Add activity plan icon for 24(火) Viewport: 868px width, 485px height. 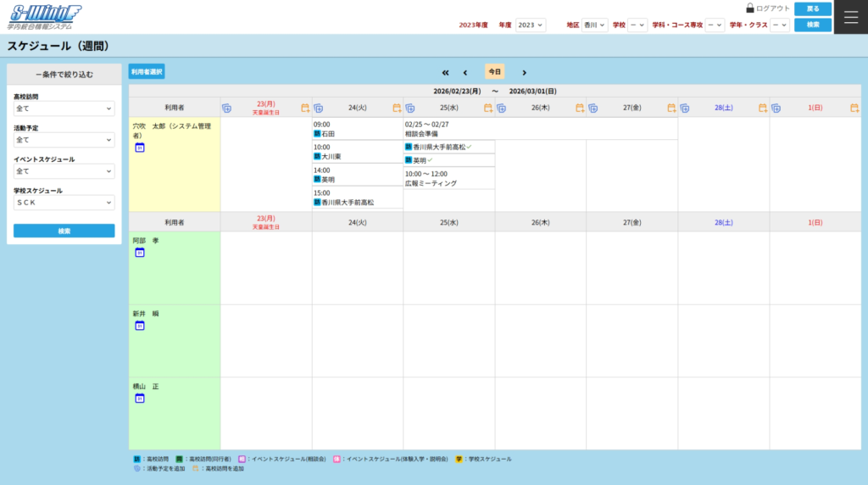pyautogui.click(x=318, y=109)
